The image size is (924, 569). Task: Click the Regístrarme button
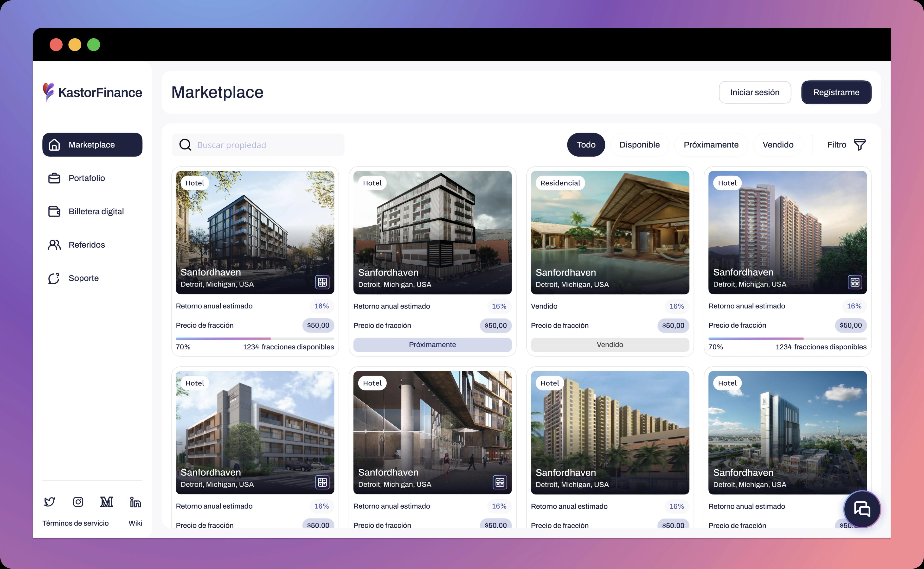click(836, 92)
